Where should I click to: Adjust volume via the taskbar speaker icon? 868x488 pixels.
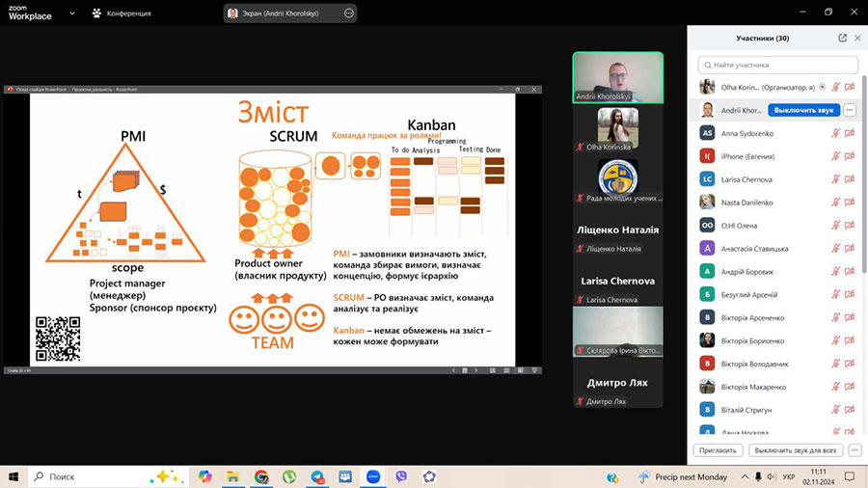tap(772, 476)
